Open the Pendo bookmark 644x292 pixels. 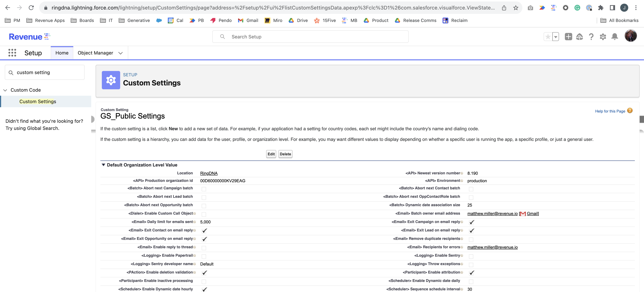221,20
